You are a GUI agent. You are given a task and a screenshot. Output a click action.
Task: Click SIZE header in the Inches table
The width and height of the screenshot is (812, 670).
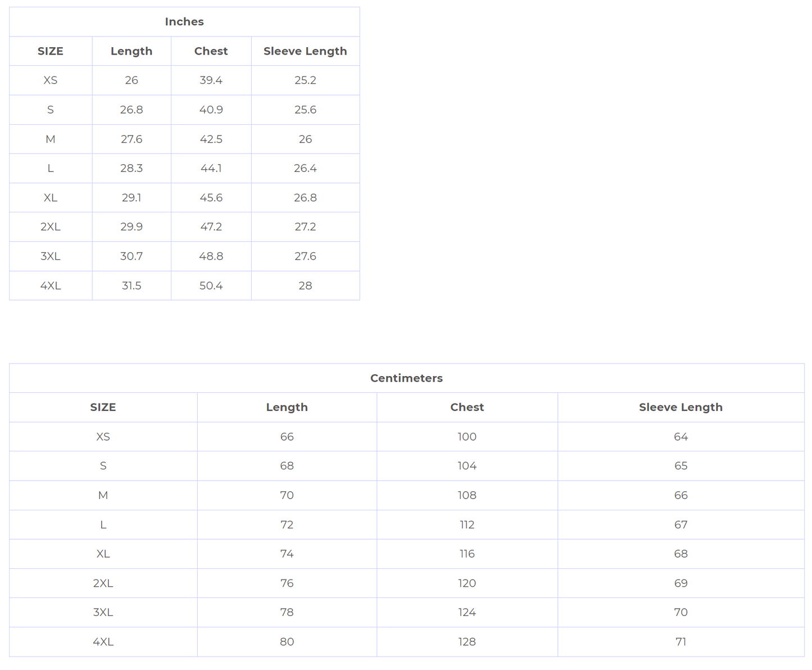pos(51,51)
